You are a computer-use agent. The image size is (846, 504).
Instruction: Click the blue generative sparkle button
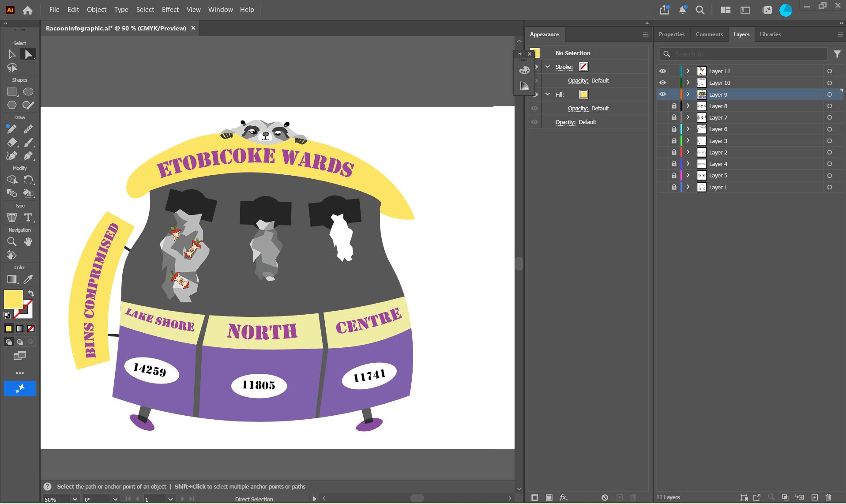pyautogui.click(x=20, y=388)
